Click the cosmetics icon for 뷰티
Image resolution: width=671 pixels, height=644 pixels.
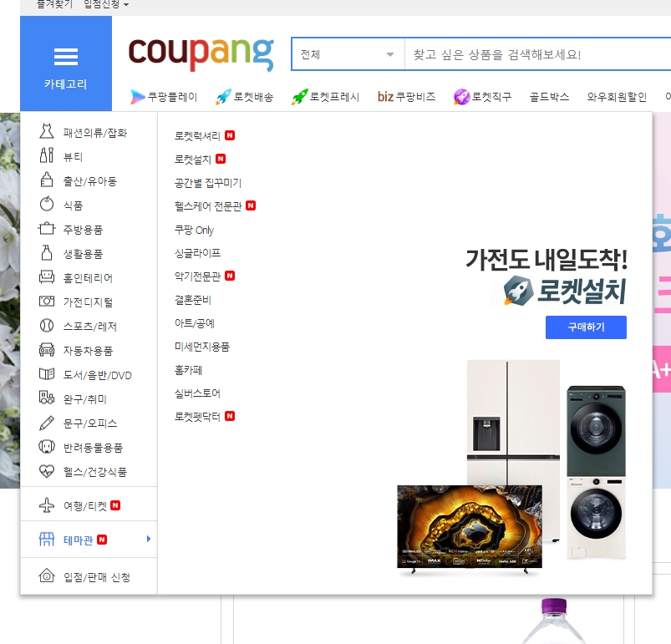click(47, 155)
